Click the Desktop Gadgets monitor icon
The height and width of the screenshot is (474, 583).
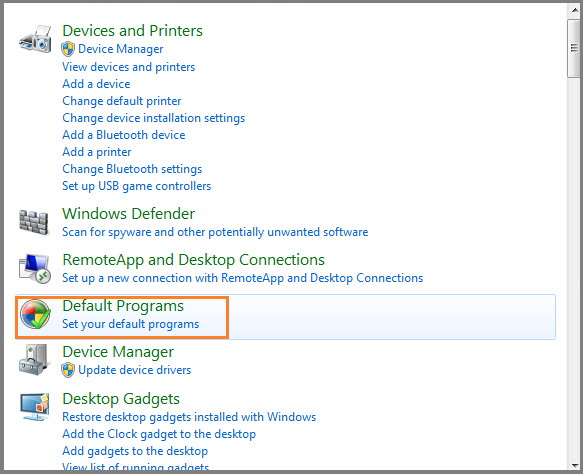35,406
